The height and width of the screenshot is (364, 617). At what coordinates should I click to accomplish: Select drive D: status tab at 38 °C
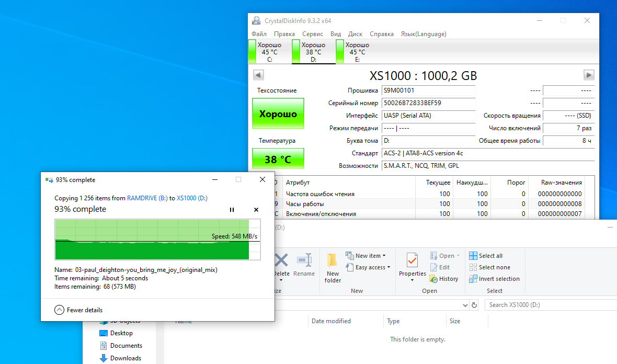coord(314,52)
